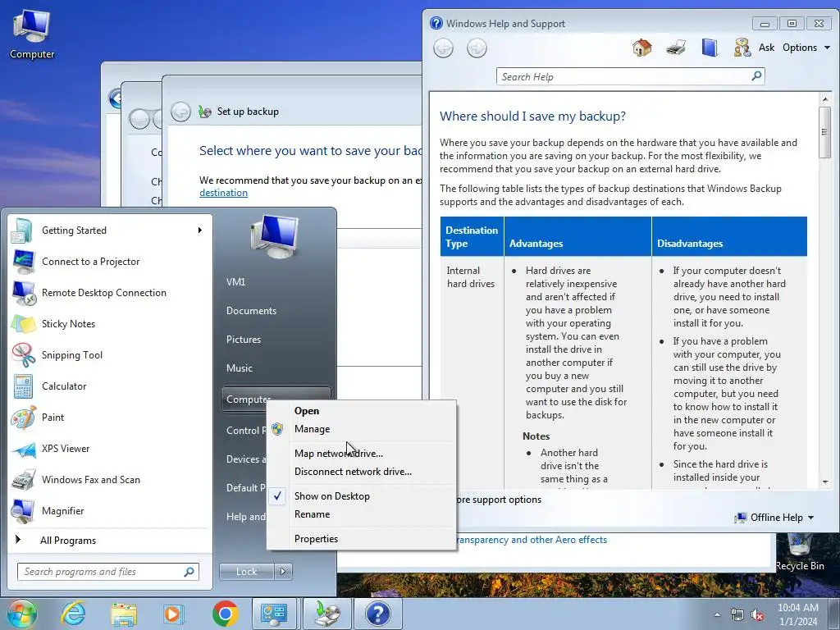Click Help scrollbar down arrow
This screenshot has height=630, width=840.
(x=824, y=482)
